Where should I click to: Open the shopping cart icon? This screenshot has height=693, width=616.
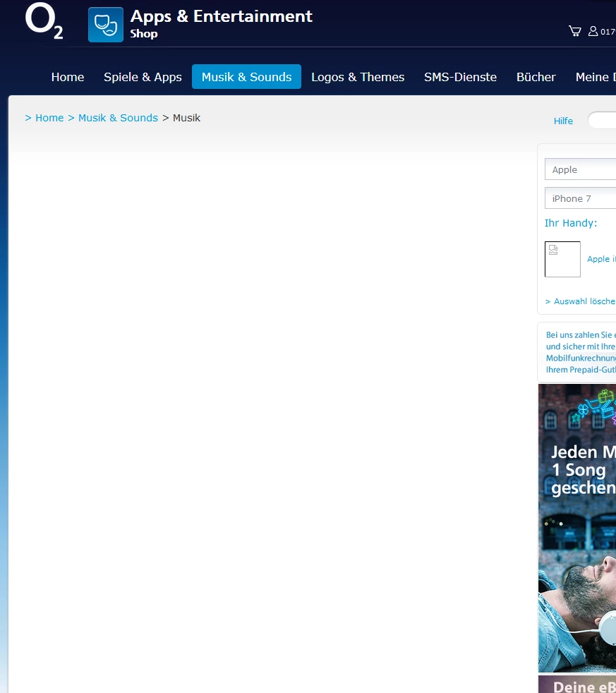tap(574, 31)
